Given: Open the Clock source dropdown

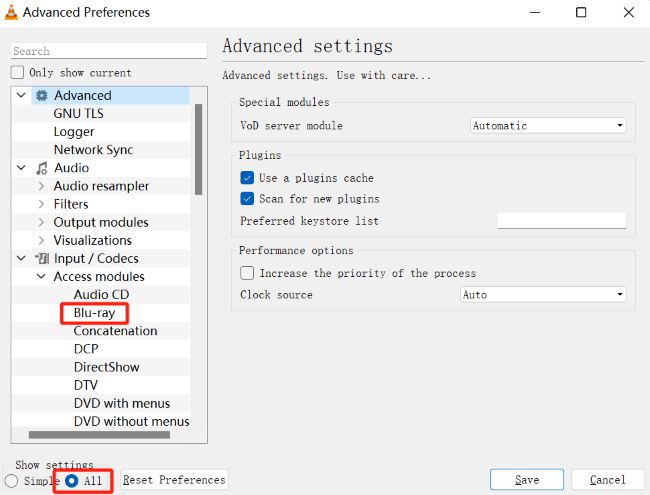Looking at the screenshot, I should (x=543, y=295).
